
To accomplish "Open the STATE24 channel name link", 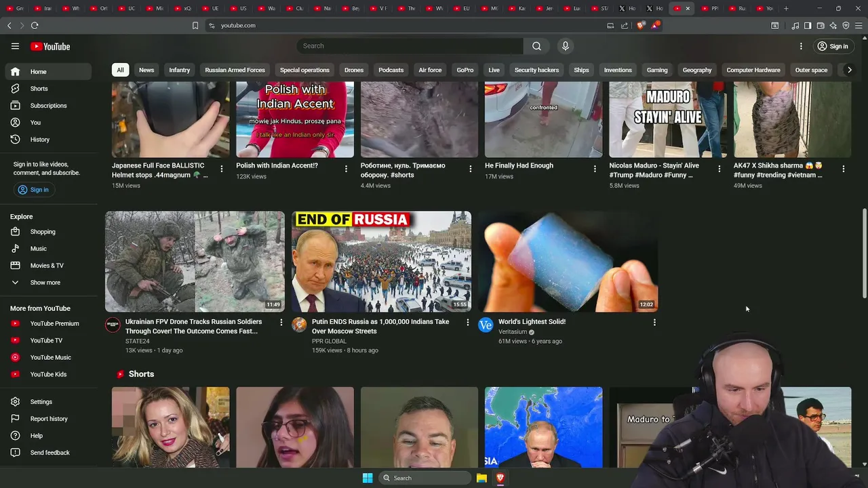I will coord(138,341).
